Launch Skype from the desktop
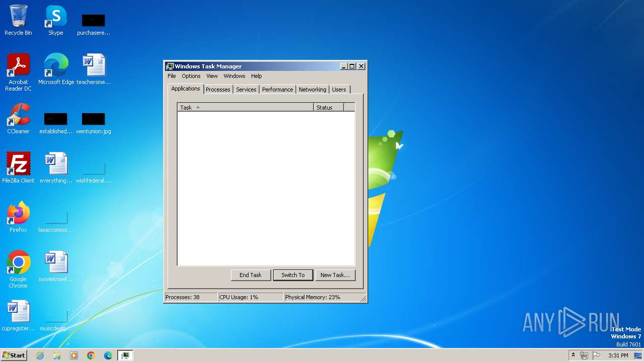The height and width of the screenshot is (362, 644). pyautogui.click(x=55, y=20)
